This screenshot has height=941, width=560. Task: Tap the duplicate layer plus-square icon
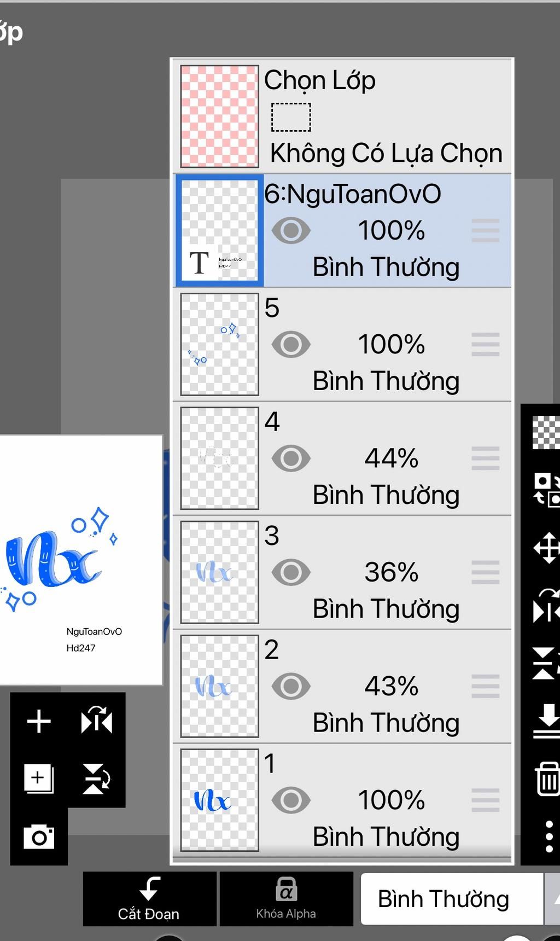click(x=39, y=779)
